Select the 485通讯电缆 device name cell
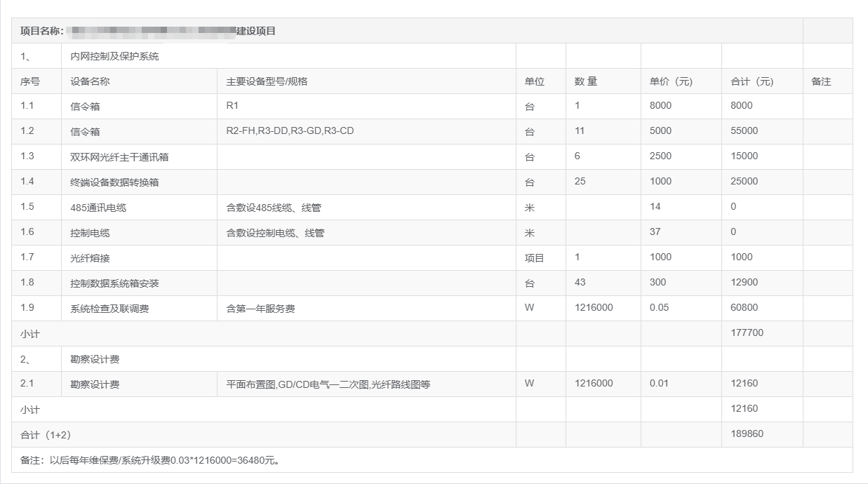The image size is (868, 484). pos(98,208)
